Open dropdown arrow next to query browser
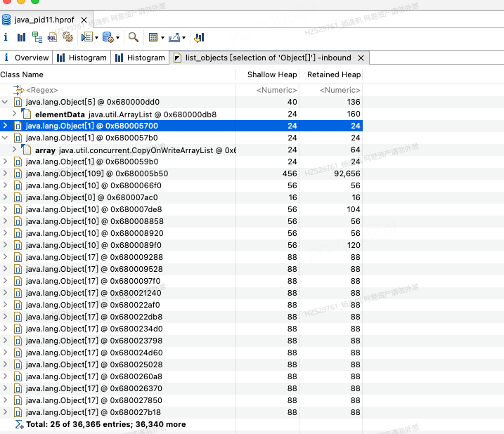504x434 pixels. [x=117, y=38]
